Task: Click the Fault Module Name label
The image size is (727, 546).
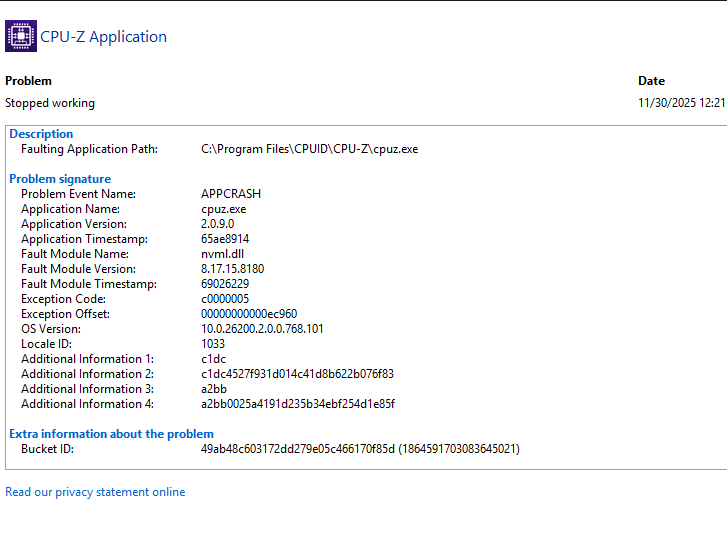Action: pyautogui.click(x=75, y=254)
